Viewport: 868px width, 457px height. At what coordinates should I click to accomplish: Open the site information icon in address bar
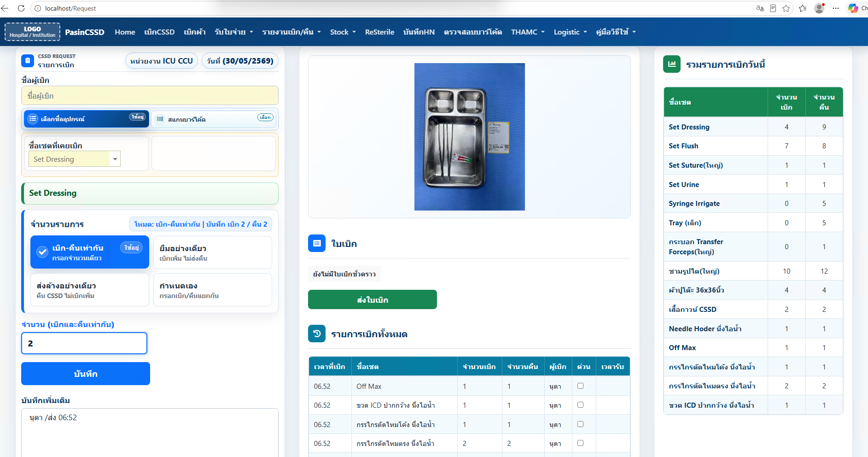[x=38, y=8]
